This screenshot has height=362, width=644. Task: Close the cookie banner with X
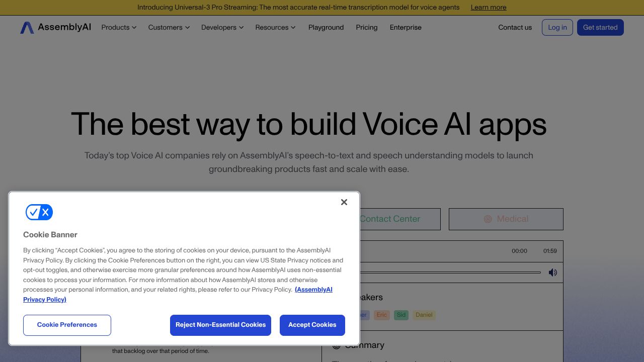344,202
